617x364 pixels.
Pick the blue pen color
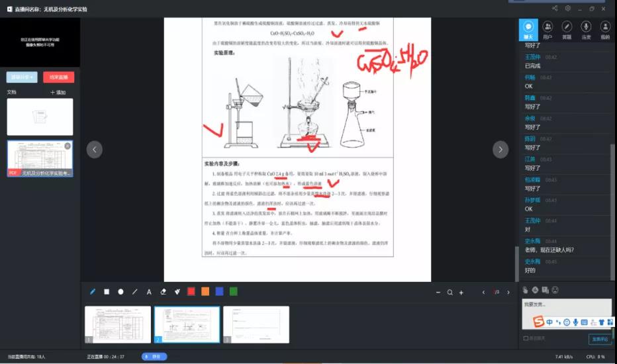tap(220, 292)
